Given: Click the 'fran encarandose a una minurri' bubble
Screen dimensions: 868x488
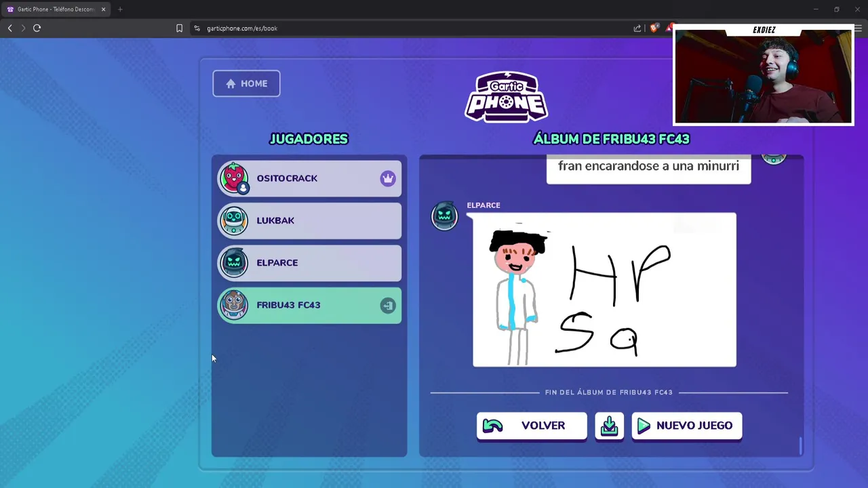Looking at the screenshot, I should [x=648, y=168].
